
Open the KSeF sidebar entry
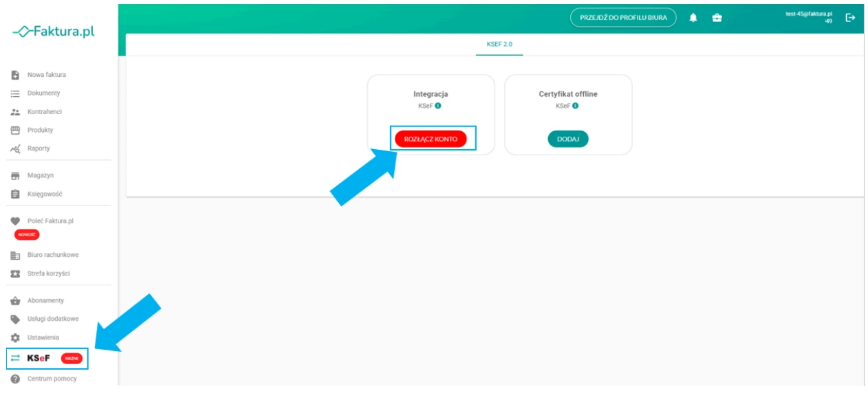pos(39,358)
